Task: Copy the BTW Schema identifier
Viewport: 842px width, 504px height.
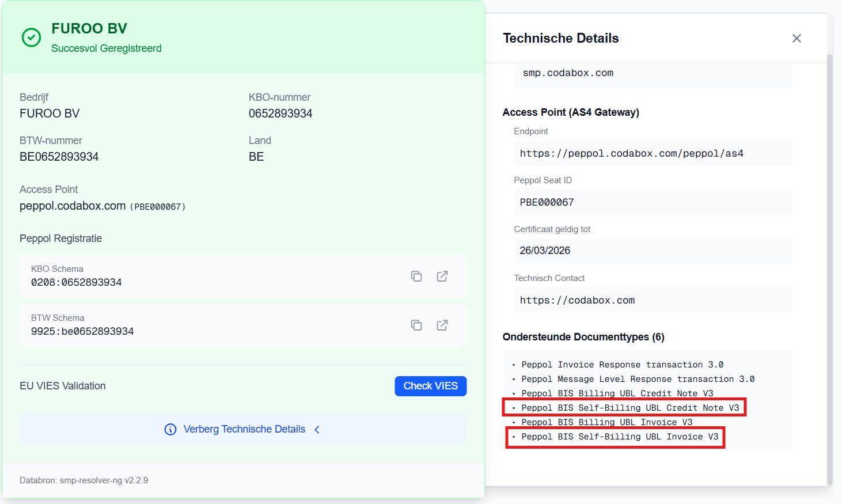Action: point(416,325)
